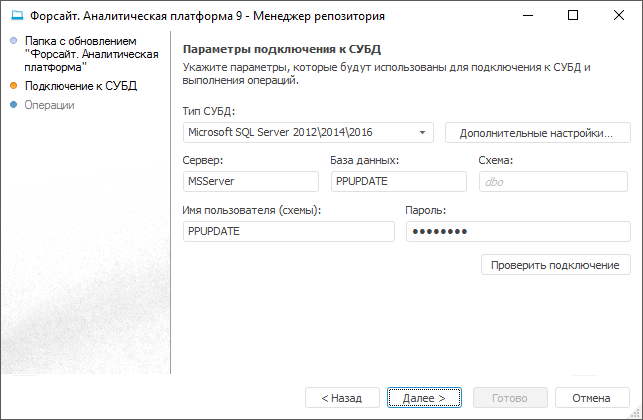
Task: Select the 'Операции' wizard step
Action: 49,104
